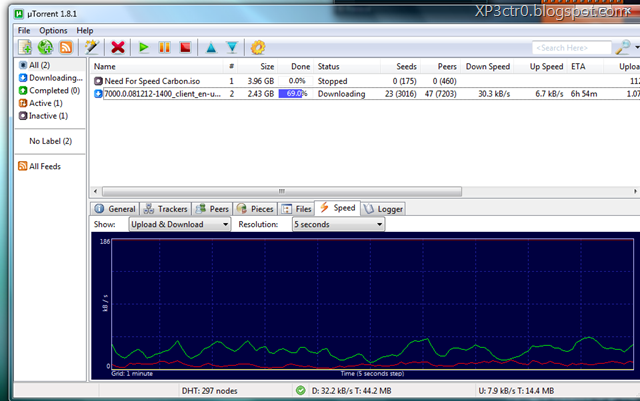Click download speed D: 32.2 kB/s status
Image resolution: width=640 pixels, height=401 pixels.
tap(351, 391)
